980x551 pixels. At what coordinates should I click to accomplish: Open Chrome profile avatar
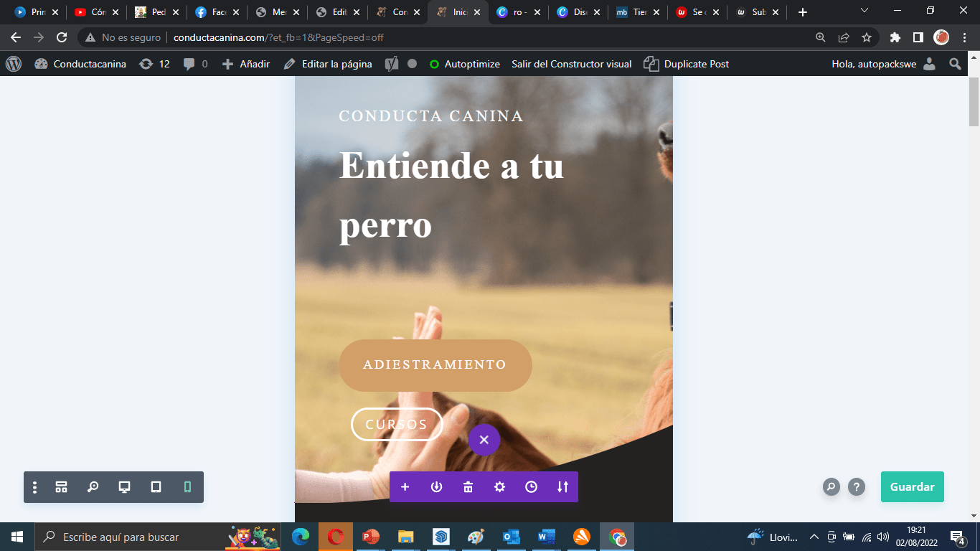(941, 37)
